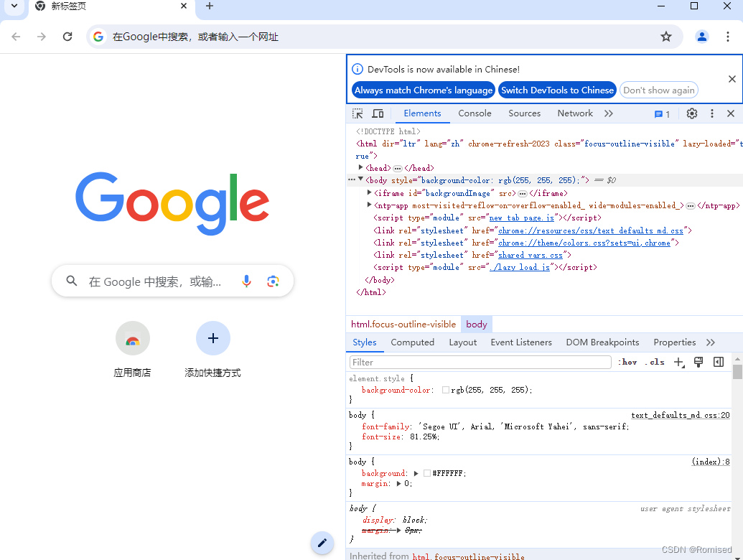The image size is (743, 560).
Task: Close the DevTools panel
Action: tap(731, 113)
